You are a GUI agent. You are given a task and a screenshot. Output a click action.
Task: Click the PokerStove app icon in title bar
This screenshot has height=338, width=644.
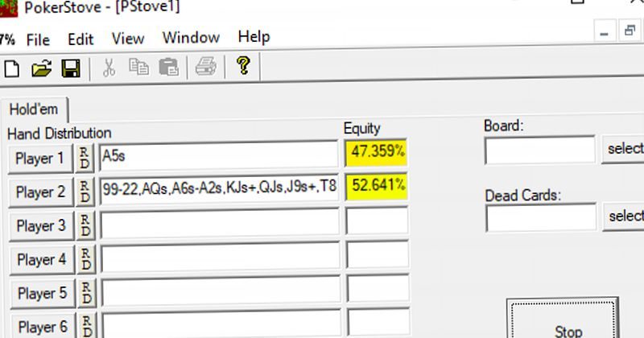8,8
